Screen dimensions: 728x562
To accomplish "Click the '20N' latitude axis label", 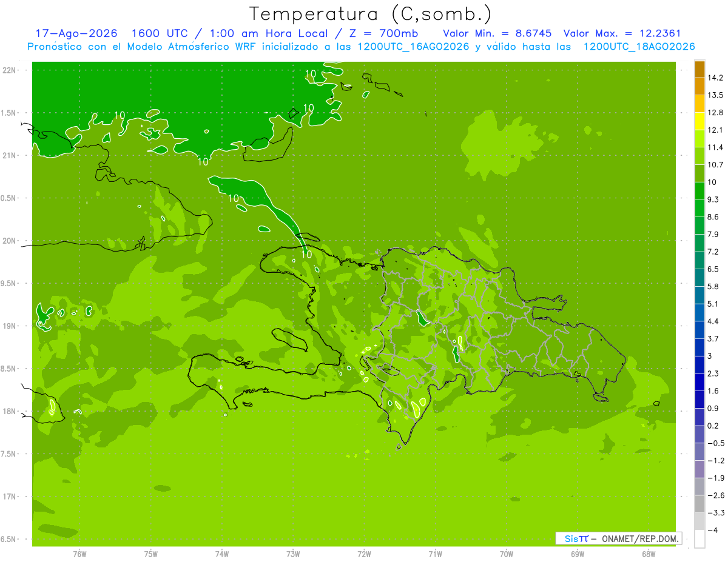I will 9,241.
